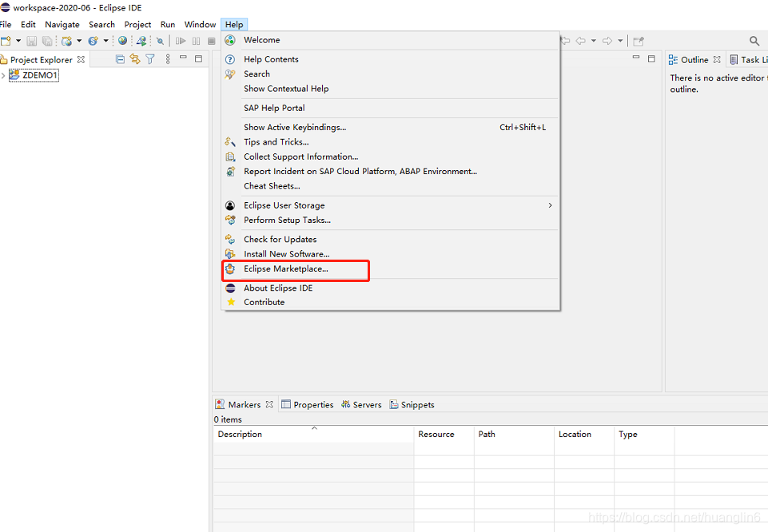Maximize the editor area

(651, 59)
